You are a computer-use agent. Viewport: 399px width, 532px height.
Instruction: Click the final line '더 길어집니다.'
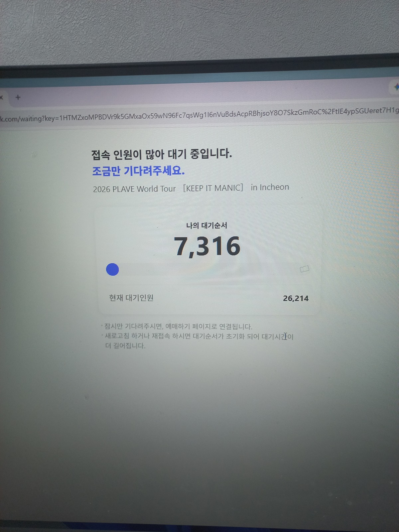(125, 345)
